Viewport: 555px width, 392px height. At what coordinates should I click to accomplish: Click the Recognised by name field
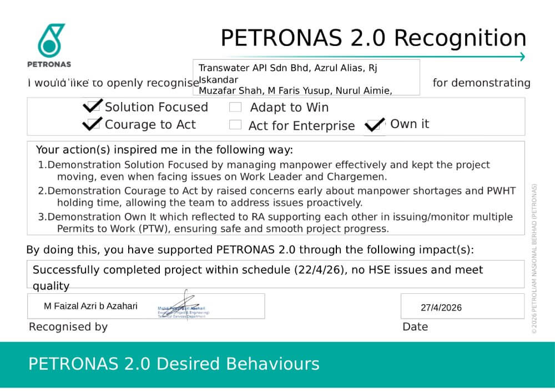[146, 306]
